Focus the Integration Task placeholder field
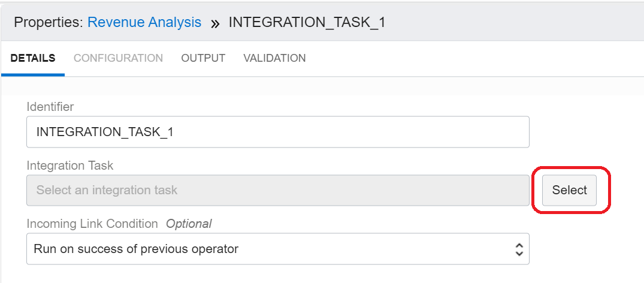Screen dimensions: 644x283 277,191
